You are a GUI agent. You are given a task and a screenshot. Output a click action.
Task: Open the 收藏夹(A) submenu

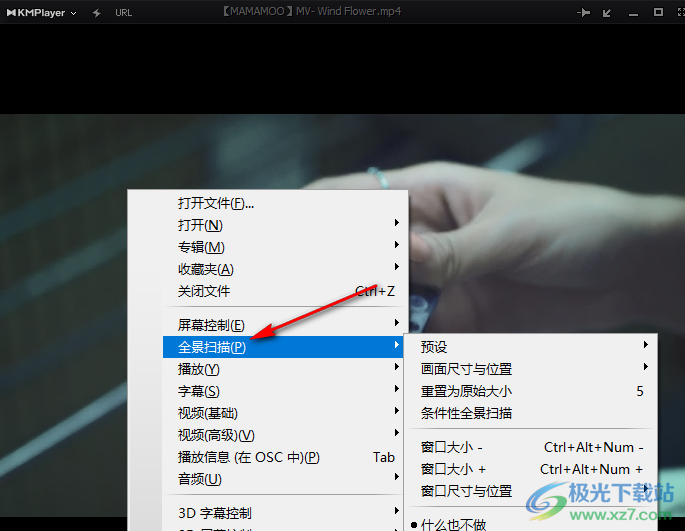pos(285,269)
